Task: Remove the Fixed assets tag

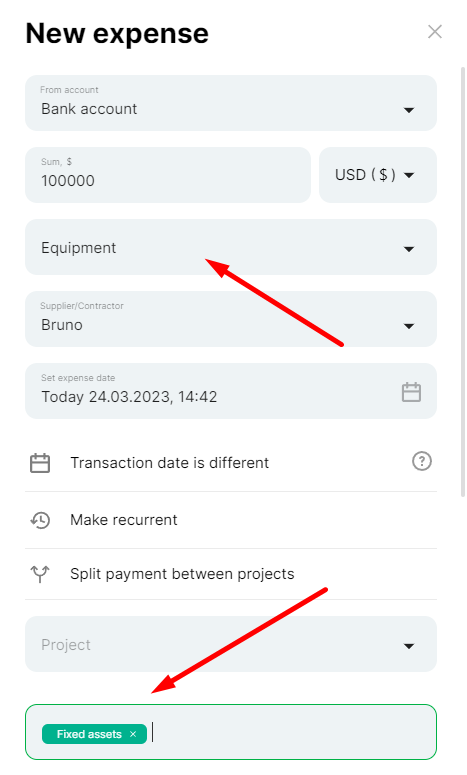Action: pos(133,734)
